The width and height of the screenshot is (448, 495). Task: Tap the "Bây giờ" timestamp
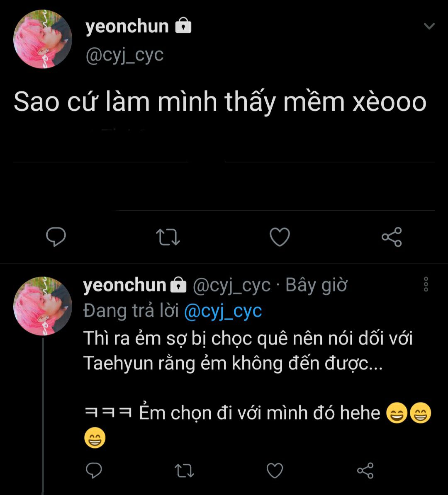tap(316, 285)
